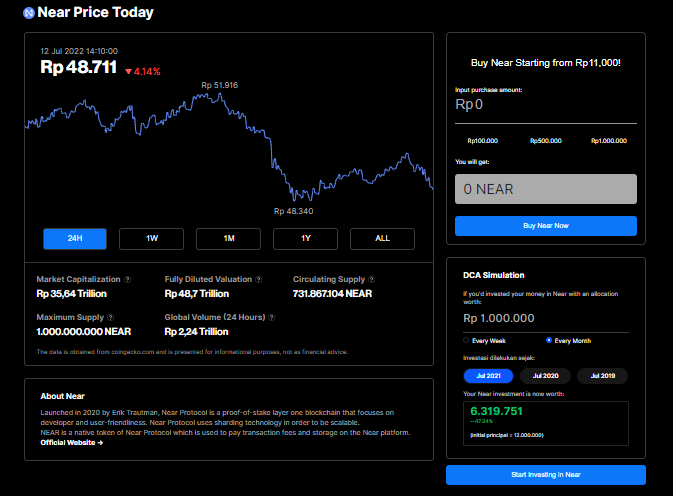Open Fully Diluted Valuation help icon
Screen dimensions: 673x496
tap(258, 280)
